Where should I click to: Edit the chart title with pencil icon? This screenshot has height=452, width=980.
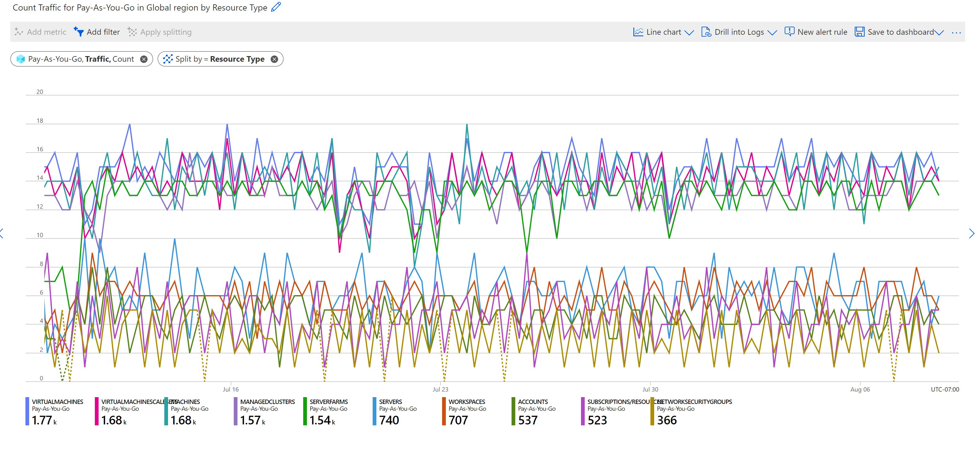[x=276, y=7]
